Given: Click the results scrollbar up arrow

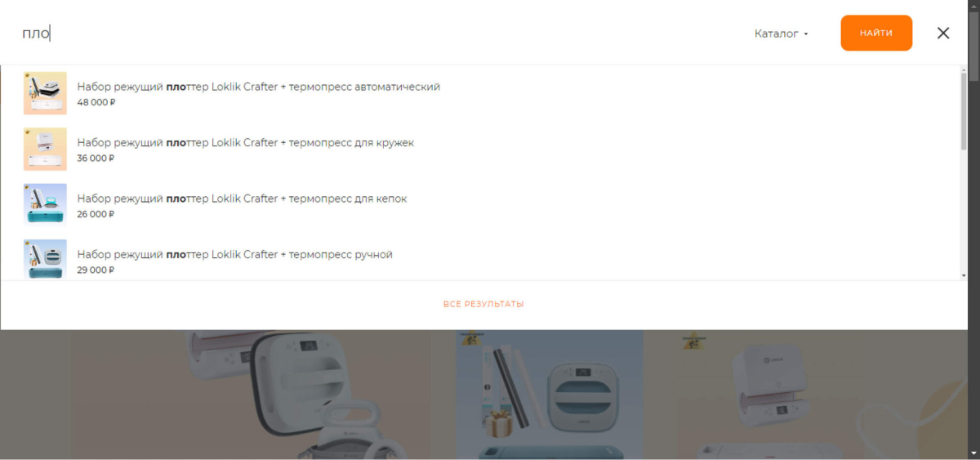Looking at the screenshot, I should point(964,70).
